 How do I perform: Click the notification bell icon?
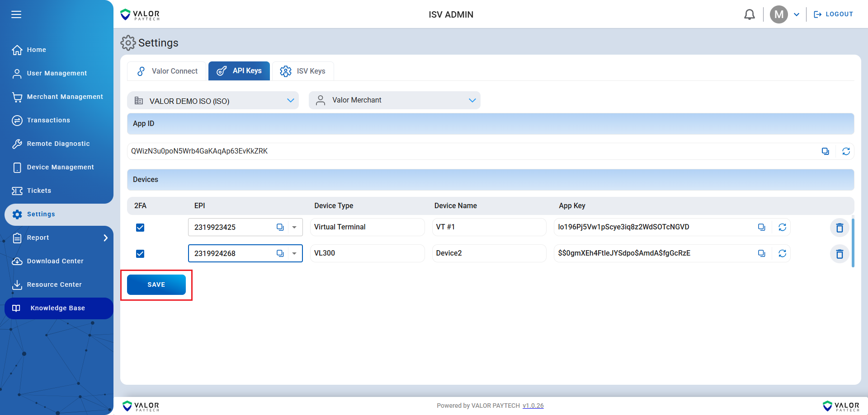pos(750,14)
